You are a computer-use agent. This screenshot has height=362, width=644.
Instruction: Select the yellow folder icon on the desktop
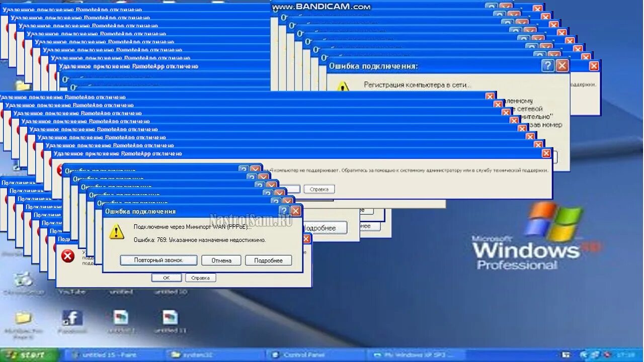[x=23, y=318]
